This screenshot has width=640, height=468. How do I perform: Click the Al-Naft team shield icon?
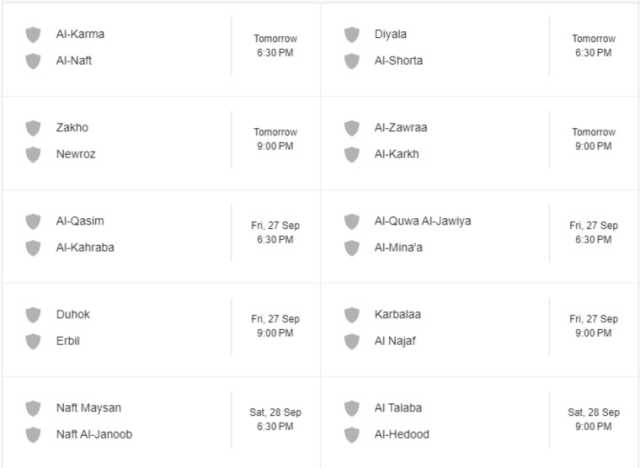[x=33, y=61]
